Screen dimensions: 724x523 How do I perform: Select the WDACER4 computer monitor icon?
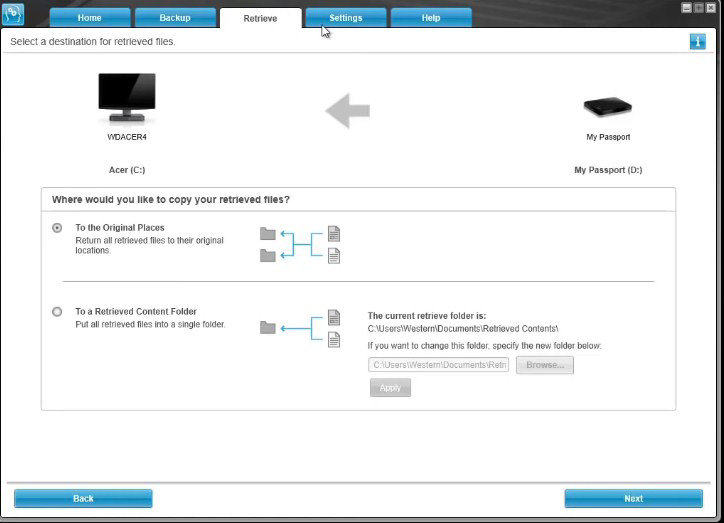(127, 98)
